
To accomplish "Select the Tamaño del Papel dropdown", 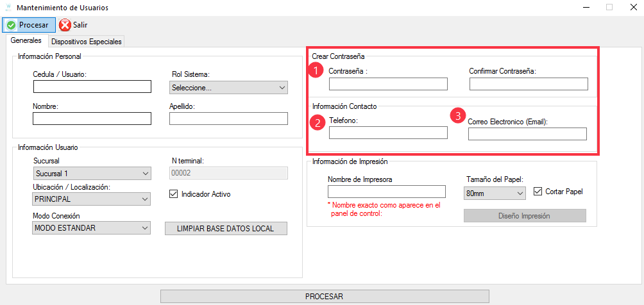I will (x=494, y=192).
